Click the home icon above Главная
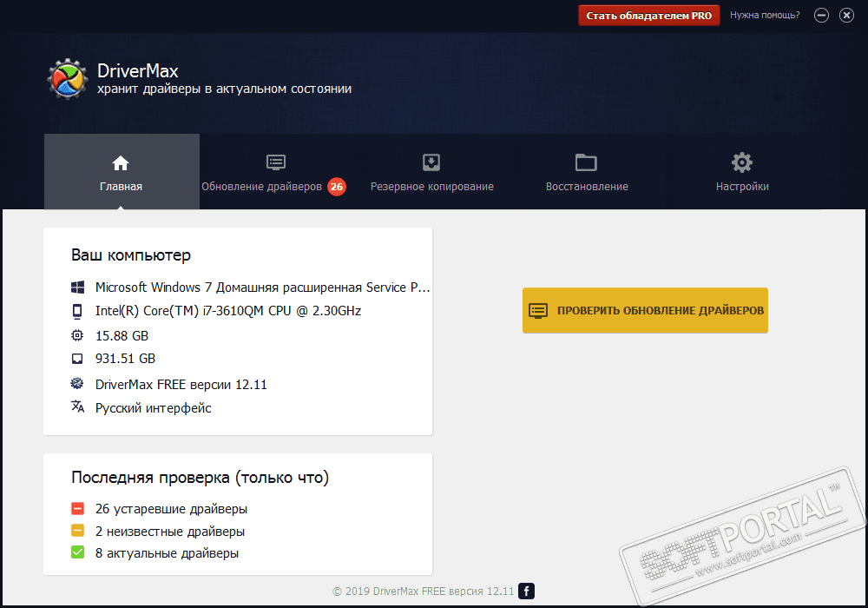 pos(121,162)
